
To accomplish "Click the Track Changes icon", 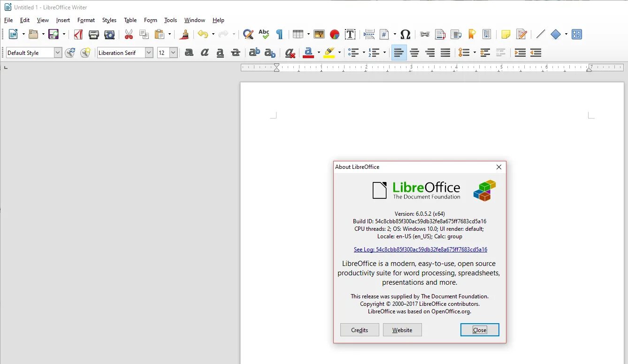I will tap(521, 34).
